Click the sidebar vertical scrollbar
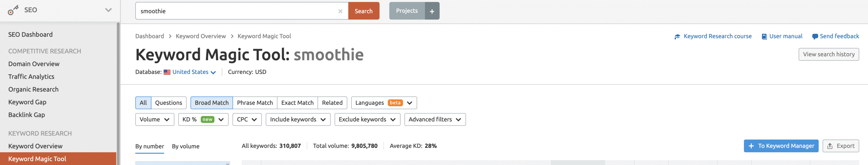Screen dimensions: 868x165 tap(118, 94)
